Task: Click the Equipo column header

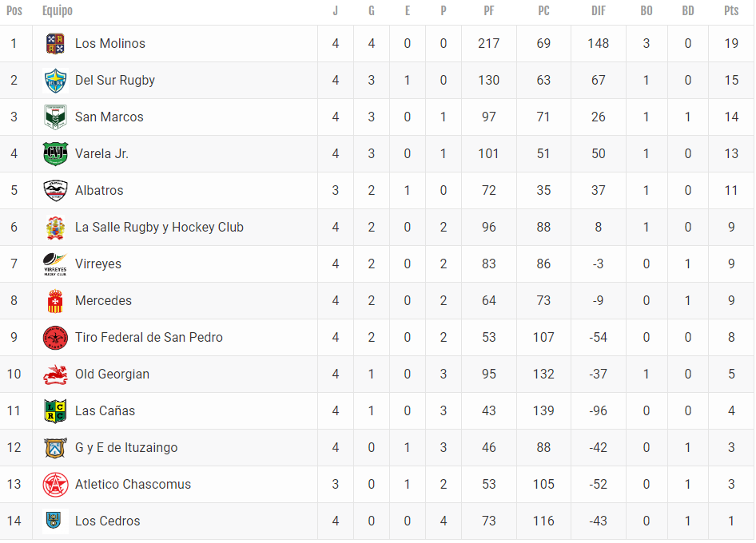Action: click(x=58, y=10)
